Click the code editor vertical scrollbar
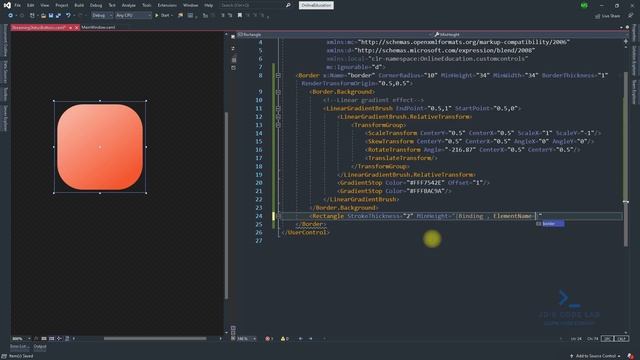Viewport: 640px width, 360px height. tap(626, 159)
